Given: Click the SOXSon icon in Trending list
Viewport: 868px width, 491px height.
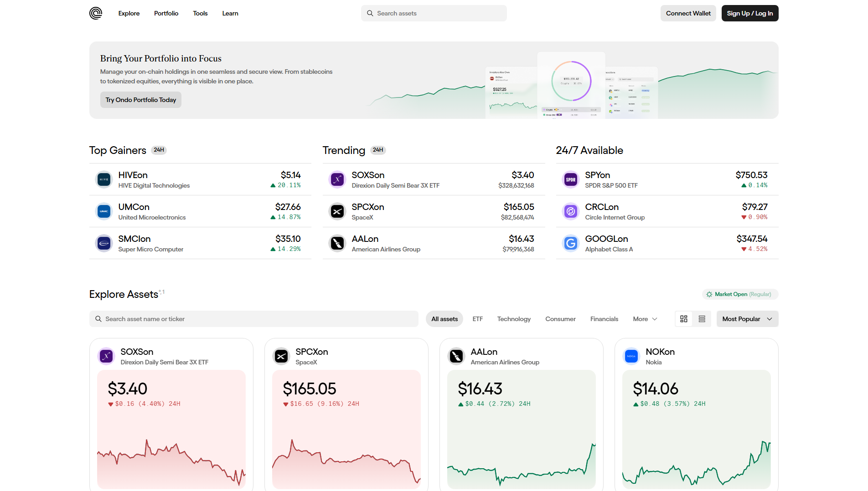Looking at the screenshot, I should 337,179.
